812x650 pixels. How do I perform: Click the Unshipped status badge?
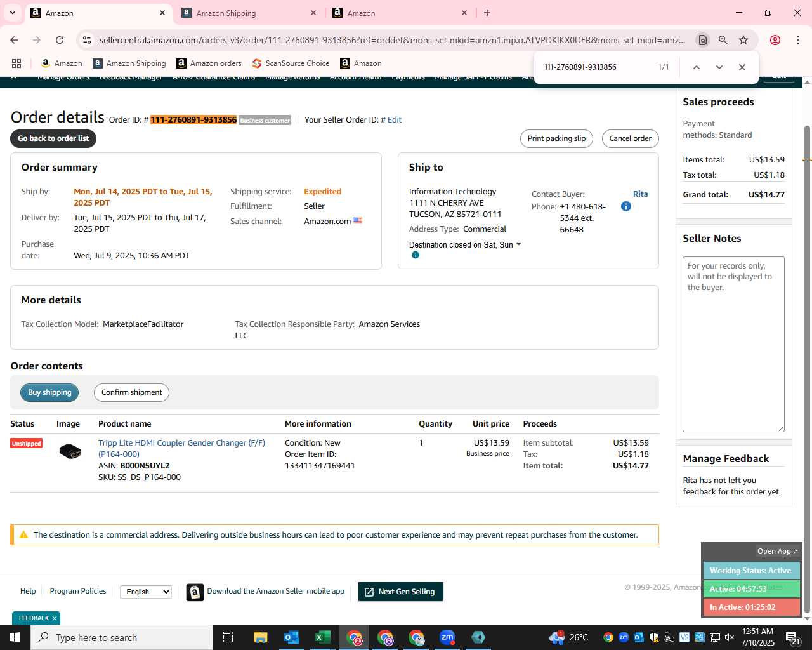point(26,443)
